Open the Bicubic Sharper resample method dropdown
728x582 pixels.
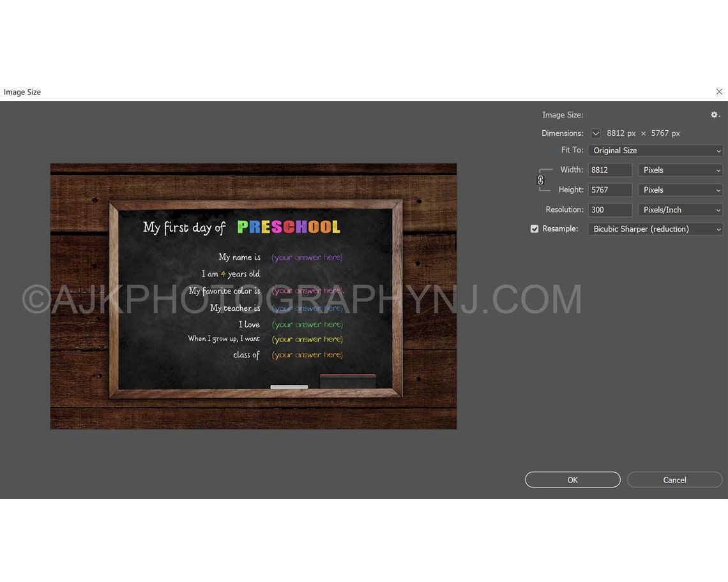[x=655, y=228]
